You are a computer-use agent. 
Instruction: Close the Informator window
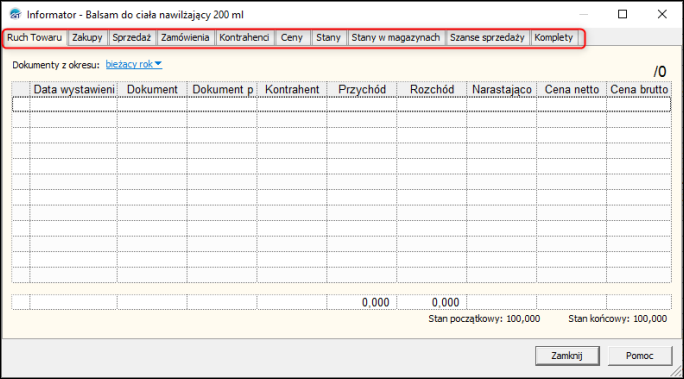(662, 14)
